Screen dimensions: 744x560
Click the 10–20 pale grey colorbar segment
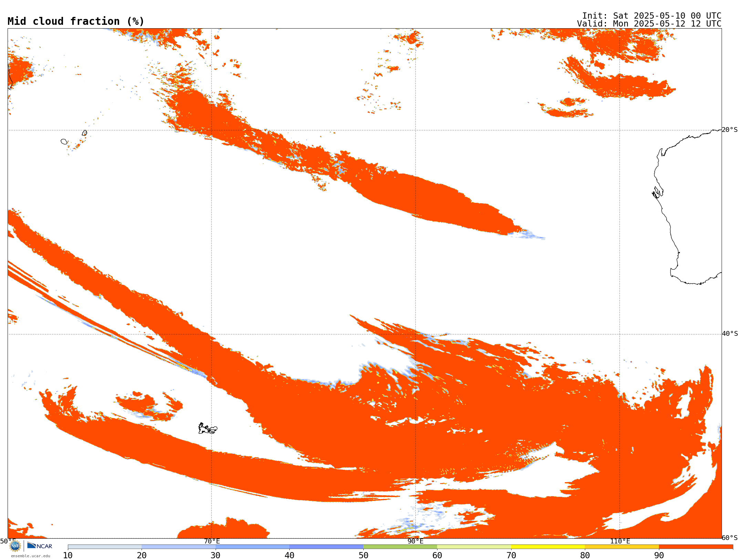105,547
